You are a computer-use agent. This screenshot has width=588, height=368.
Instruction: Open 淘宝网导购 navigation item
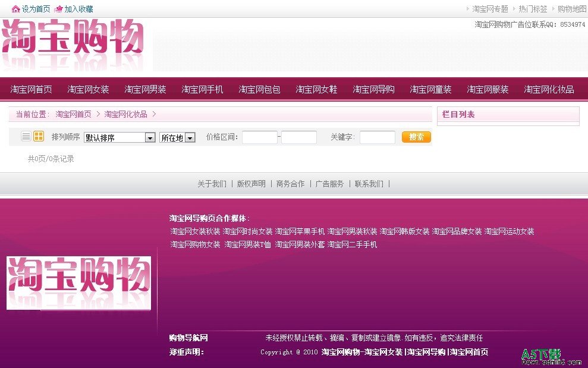(373, 89)
